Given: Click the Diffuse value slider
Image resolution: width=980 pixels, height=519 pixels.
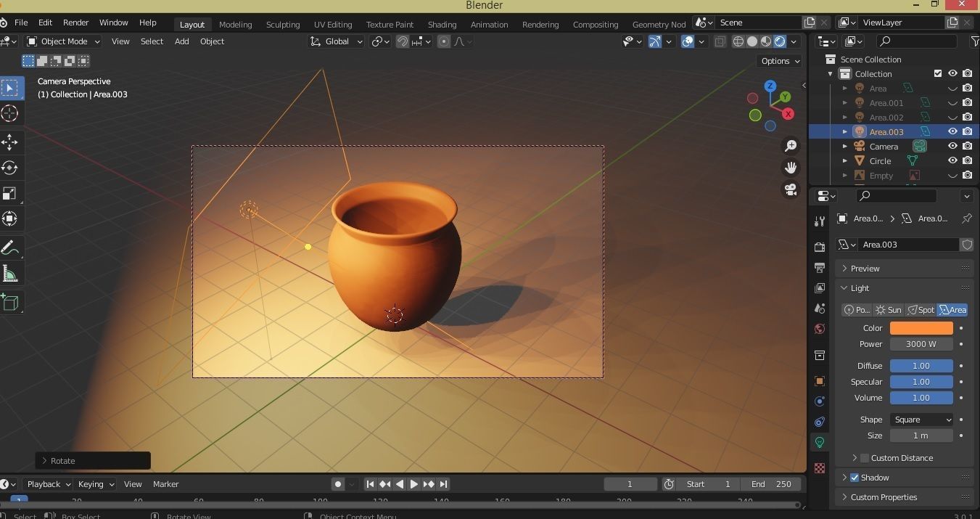Looking at the screenshot, I should click(921, 366).
